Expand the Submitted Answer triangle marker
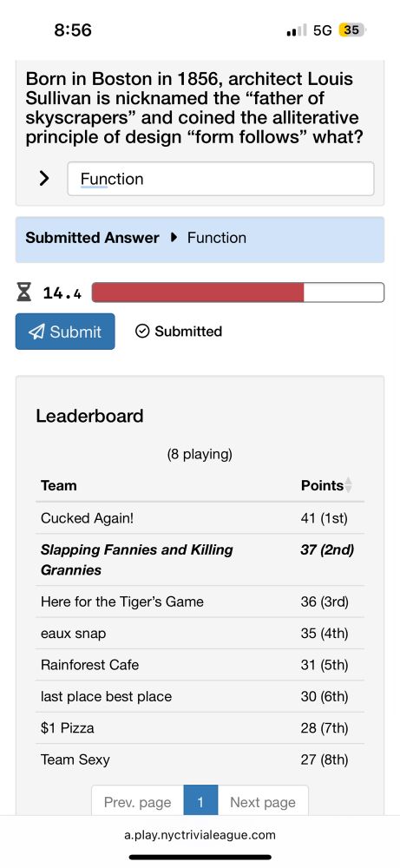Image resolution: width=400 pixels, height=868 pixels. point(174,238)
